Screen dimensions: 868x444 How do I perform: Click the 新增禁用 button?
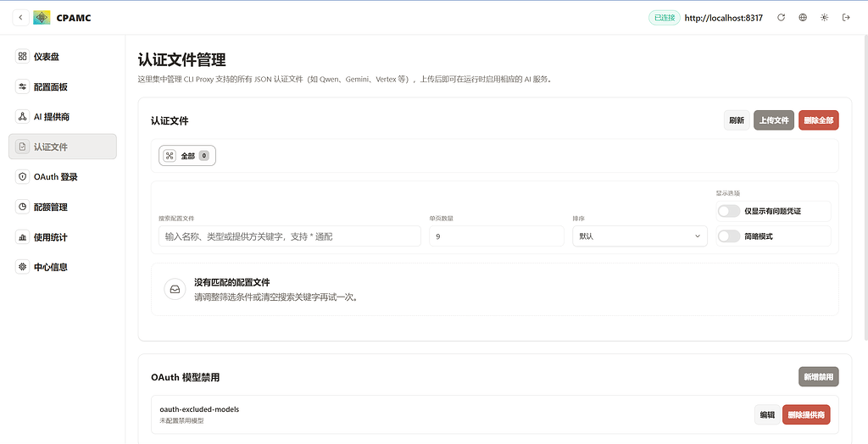(x=819, y=376)
